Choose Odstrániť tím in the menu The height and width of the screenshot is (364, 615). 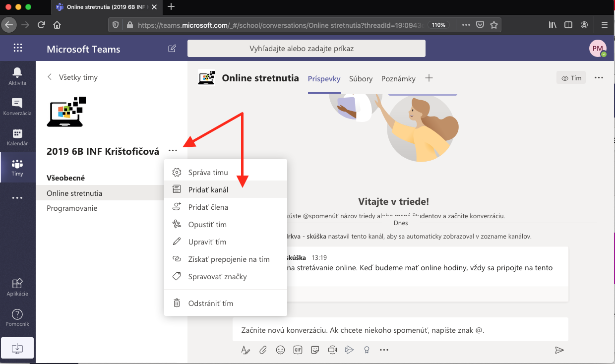tap(210, 303)
